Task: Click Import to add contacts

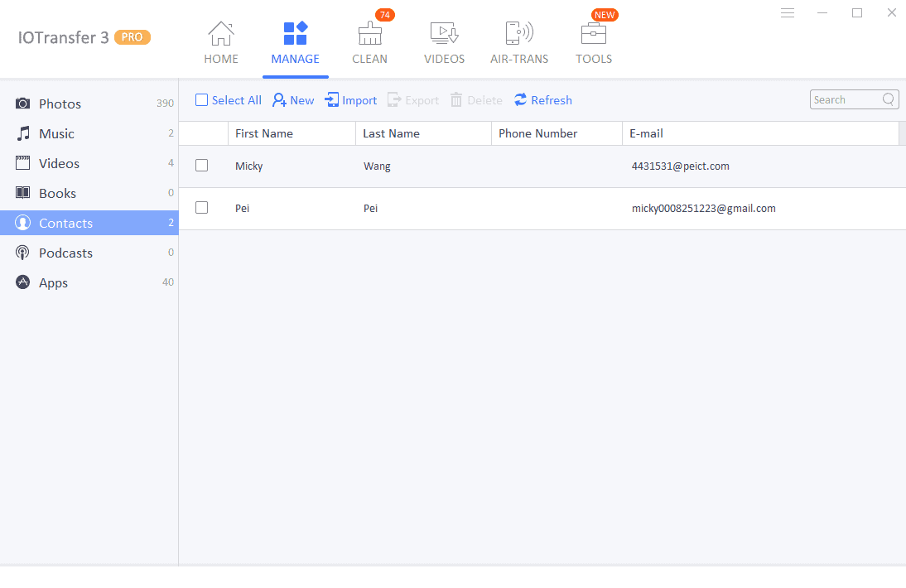Action: [x=350, y=99]
